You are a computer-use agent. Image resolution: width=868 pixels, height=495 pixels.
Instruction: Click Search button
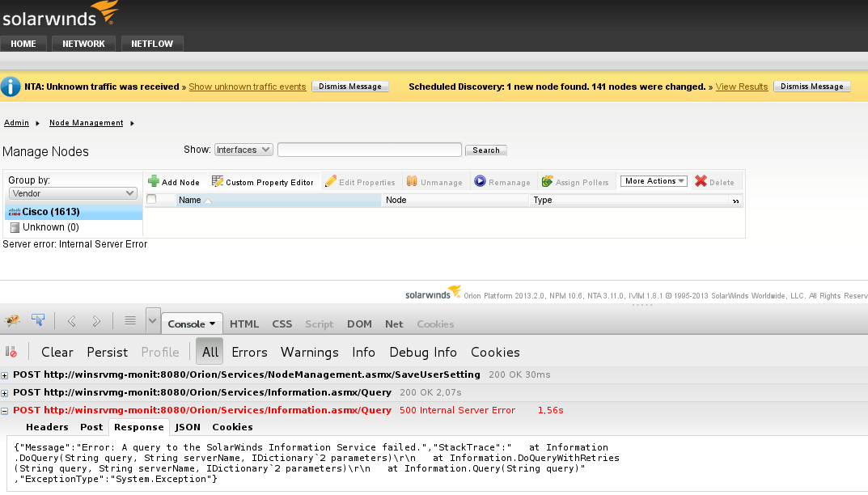coord(486,150)
